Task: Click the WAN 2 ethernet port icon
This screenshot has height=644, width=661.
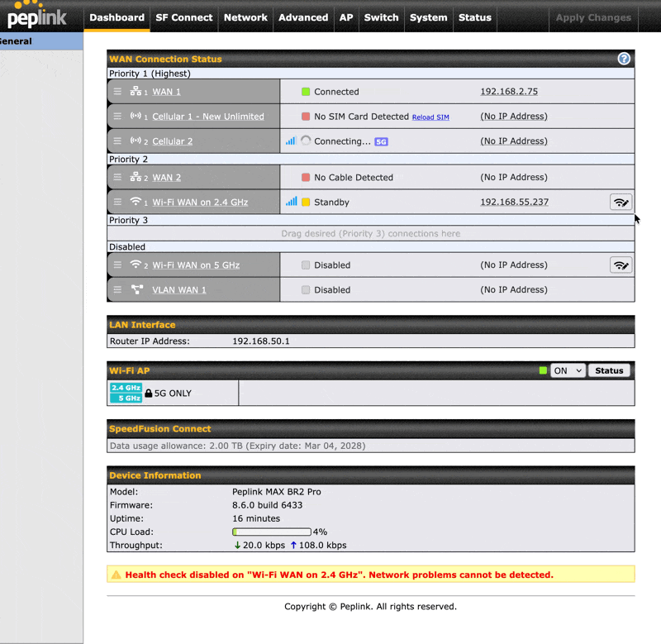Action: (x=136, y=176)
